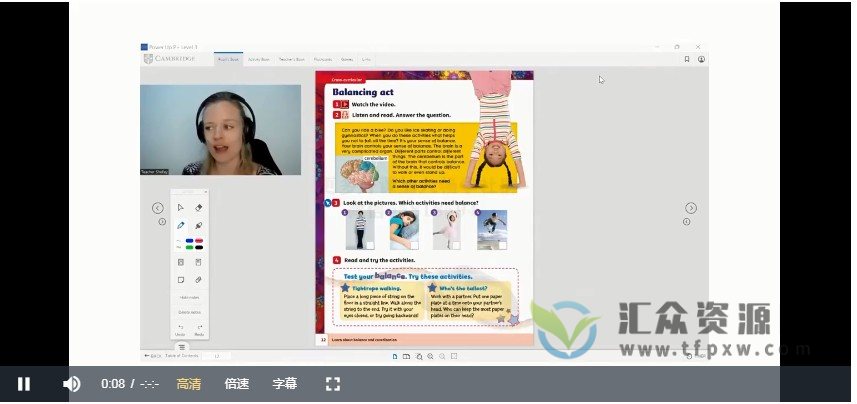Choose the green pen color

click(190, 247)
